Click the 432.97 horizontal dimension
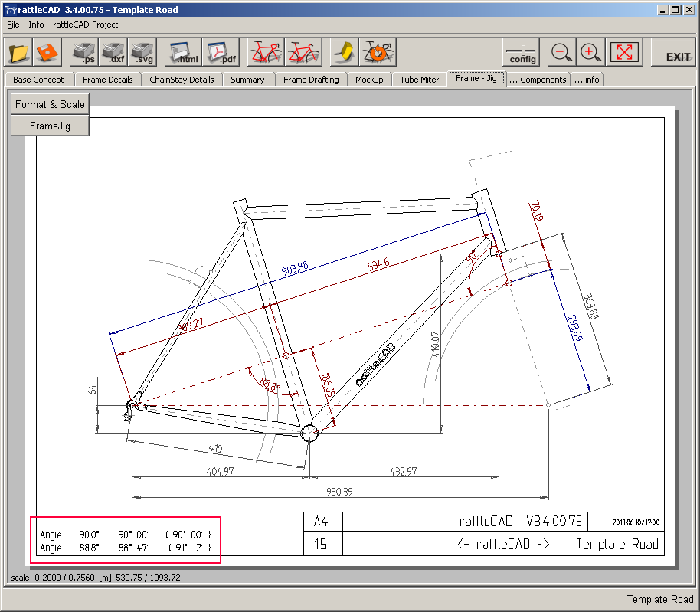The height and width of the screenshot is (612, 700). tap(404, 471)
